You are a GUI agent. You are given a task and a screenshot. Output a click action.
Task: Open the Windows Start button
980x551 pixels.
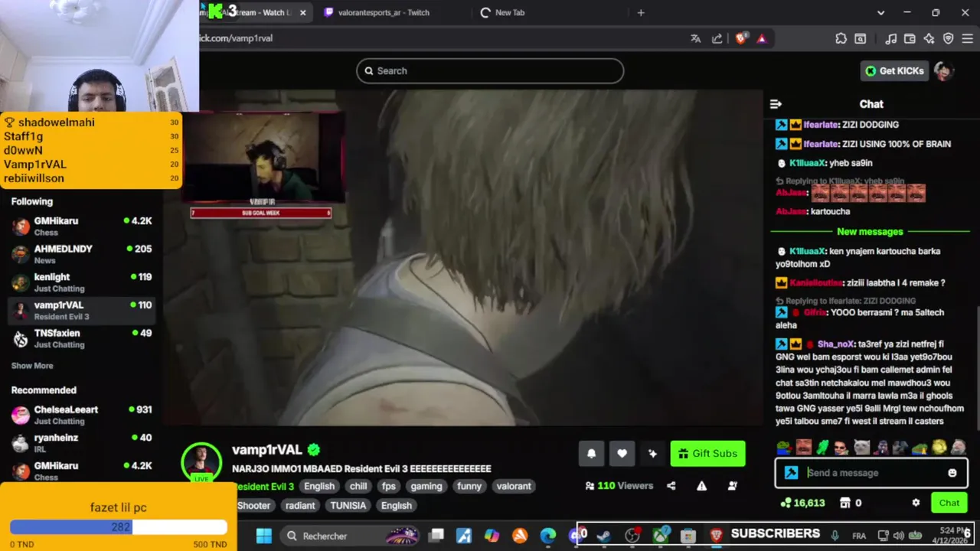263,536
